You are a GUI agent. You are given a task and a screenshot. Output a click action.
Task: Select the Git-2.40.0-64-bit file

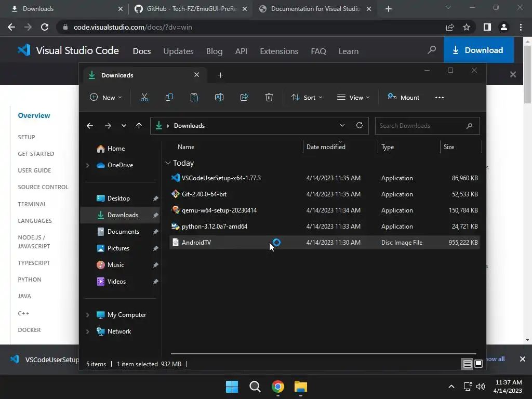(325, 194)
